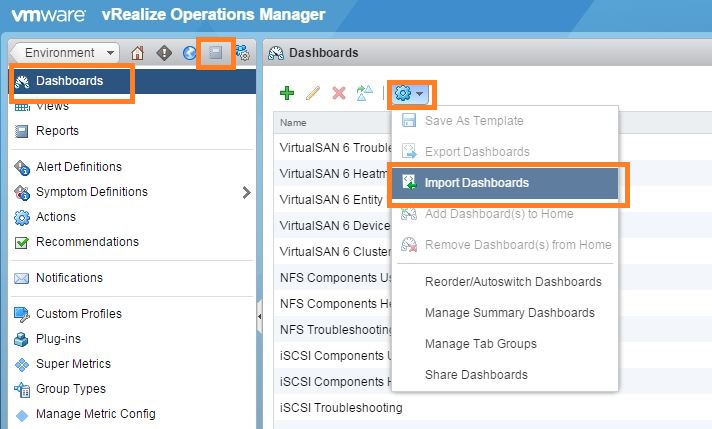Select Share Dashboards in the menu

476,375
